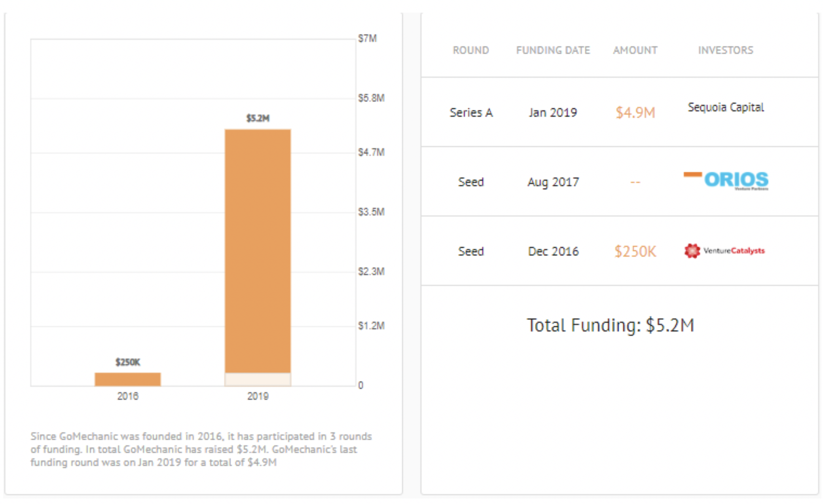Viewport: 823px width, 504px height.
Task: Select the 2019 funding bar
Action: [258, 250]
